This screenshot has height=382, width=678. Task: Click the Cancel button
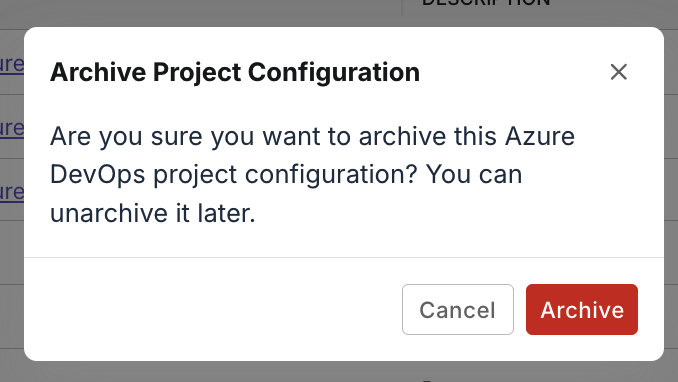[458, 309]
